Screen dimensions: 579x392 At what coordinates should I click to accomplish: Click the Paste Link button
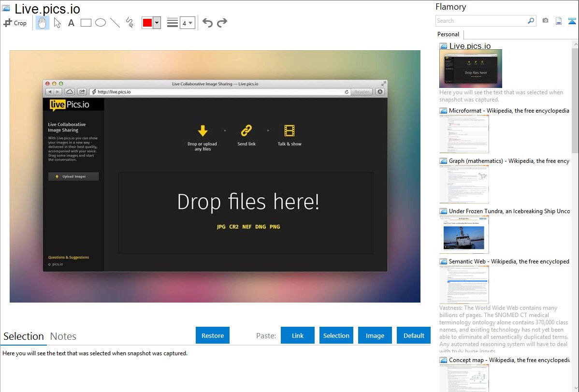click(x=298, y=335)
